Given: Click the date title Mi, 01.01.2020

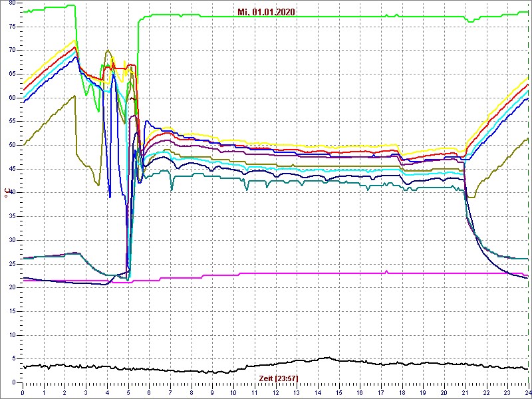Looking at the screenshot, I should 267,12.
